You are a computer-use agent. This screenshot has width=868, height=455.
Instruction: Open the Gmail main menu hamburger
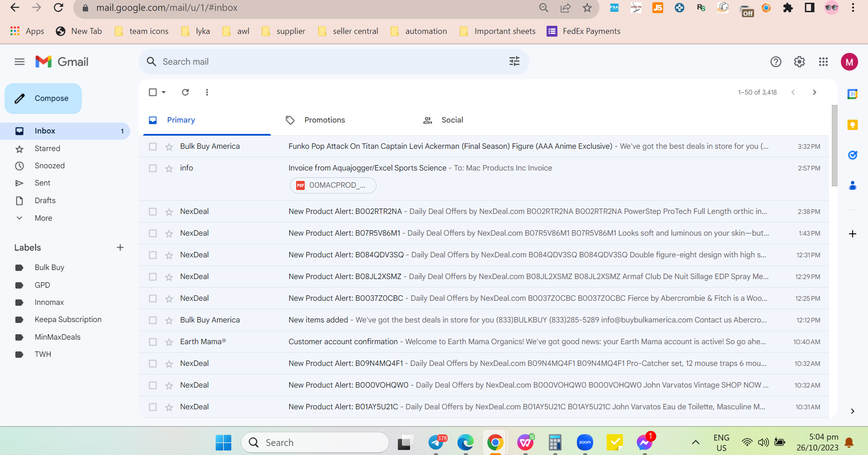pyautogui.click(x=19, y=62)
